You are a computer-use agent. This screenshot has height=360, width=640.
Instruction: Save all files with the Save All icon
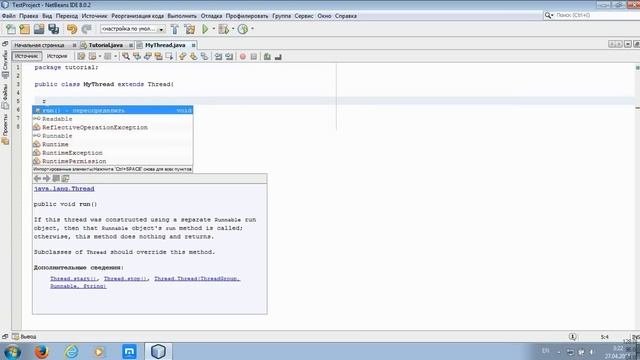coord(53,29)
